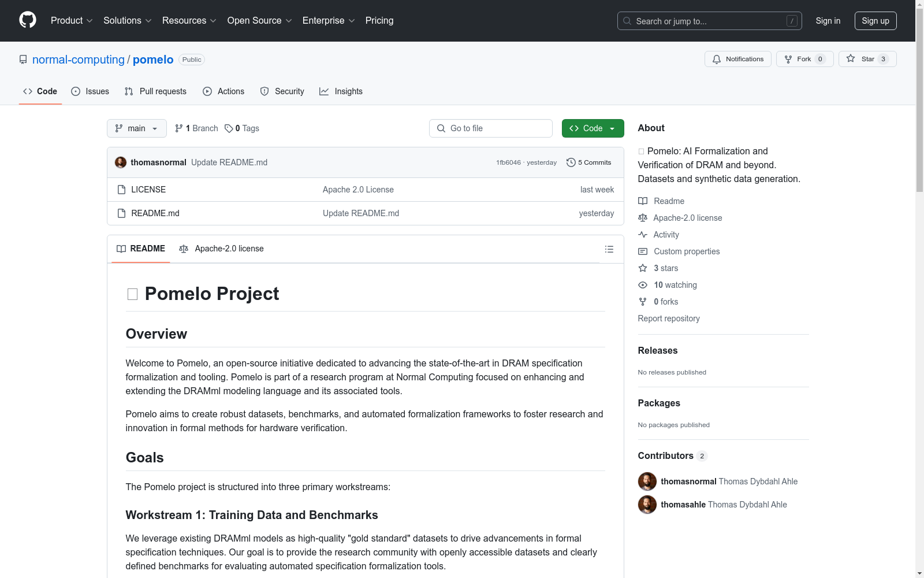The width and height of the screenshot is (924, 578).
Task: Go to the Pricing page
Action: point(379,21)
